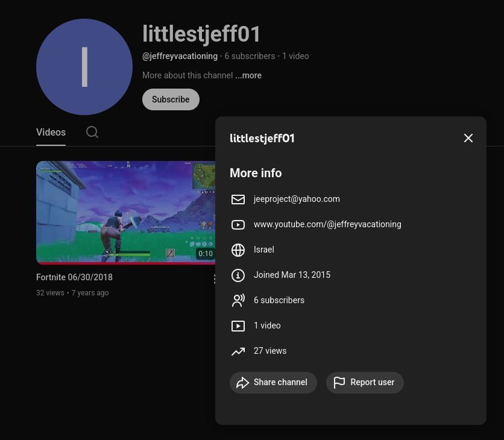Click the Report user button

[365, 383]
